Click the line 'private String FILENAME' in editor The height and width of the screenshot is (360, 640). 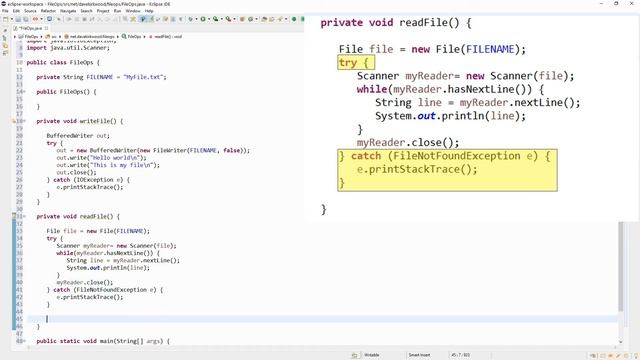coord(101,77)
